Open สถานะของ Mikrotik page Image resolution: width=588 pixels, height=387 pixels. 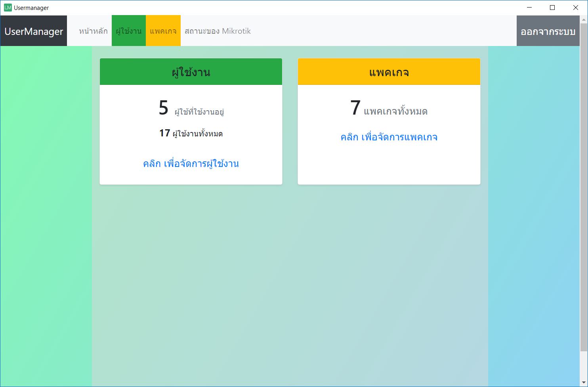point(218,31)
